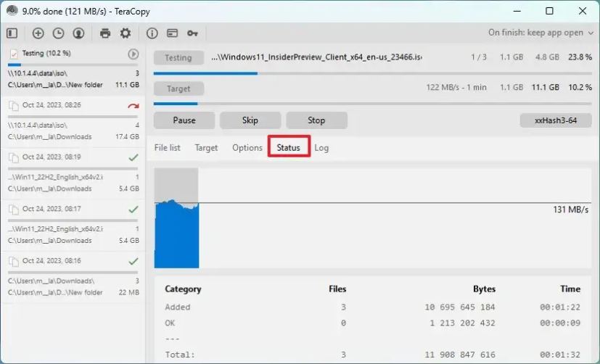Viewport: 600px width, 364px height.
Task: Click the compact window card icon
Action: (172, 33)
